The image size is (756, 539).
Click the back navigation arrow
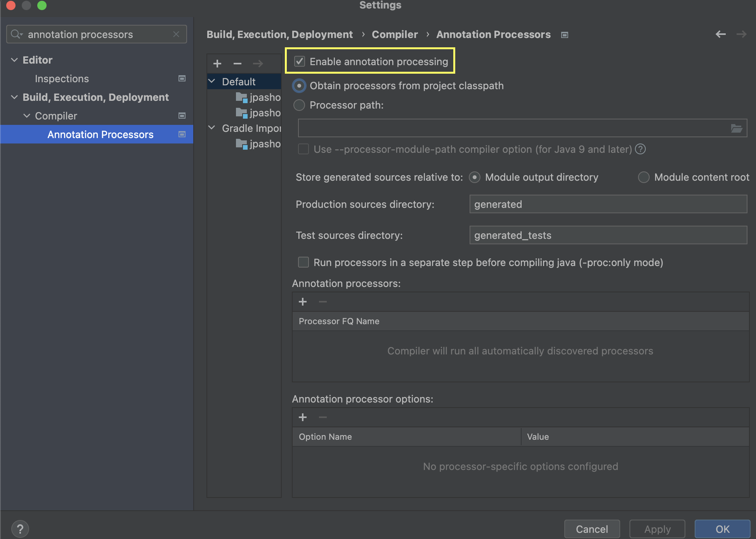[x=720, y=34]
